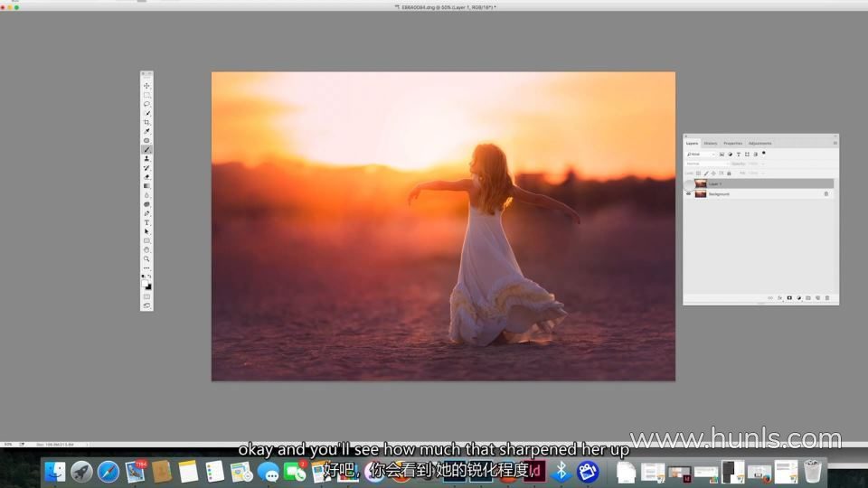Add a layer mask from panel footer
This screenshot has width=868, height=488.
[x=789, y=297]
